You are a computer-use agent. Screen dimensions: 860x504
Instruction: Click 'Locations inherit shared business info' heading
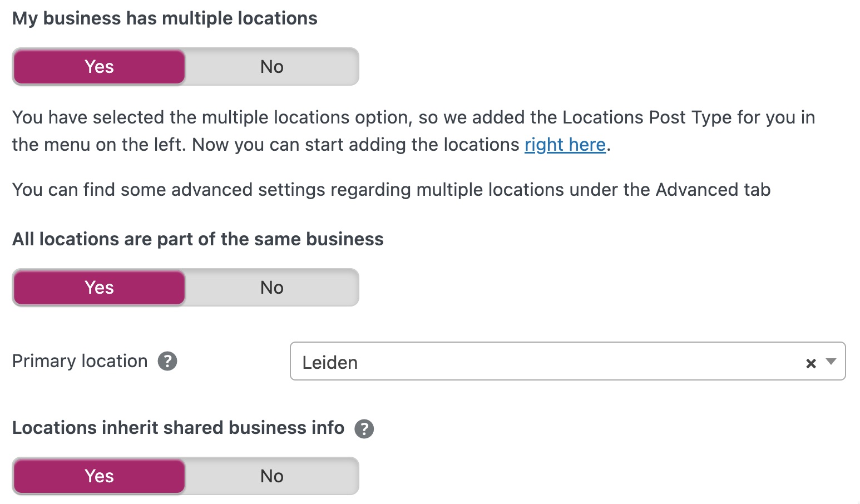[178, 428]
